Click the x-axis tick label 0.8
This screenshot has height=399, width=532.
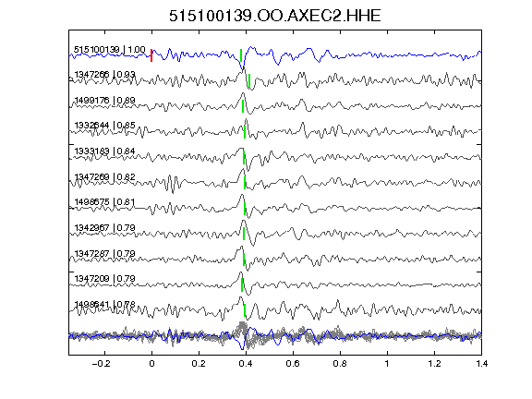(x=340, y=364)
